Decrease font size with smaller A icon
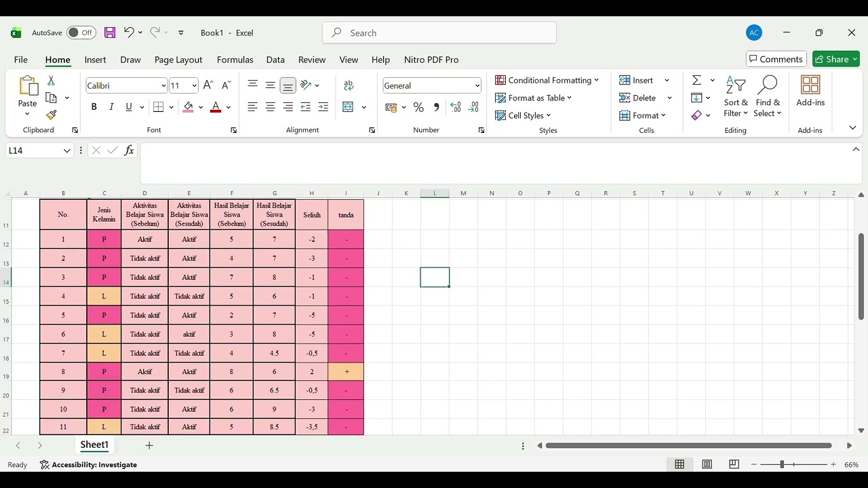This screenshot has height=488, width=868. coord(226,85)
